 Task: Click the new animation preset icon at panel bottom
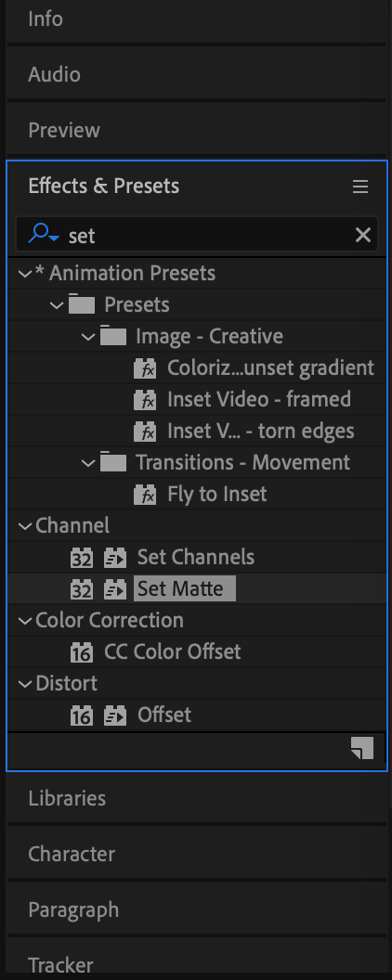pyautogui.click(x=362, y=748)
